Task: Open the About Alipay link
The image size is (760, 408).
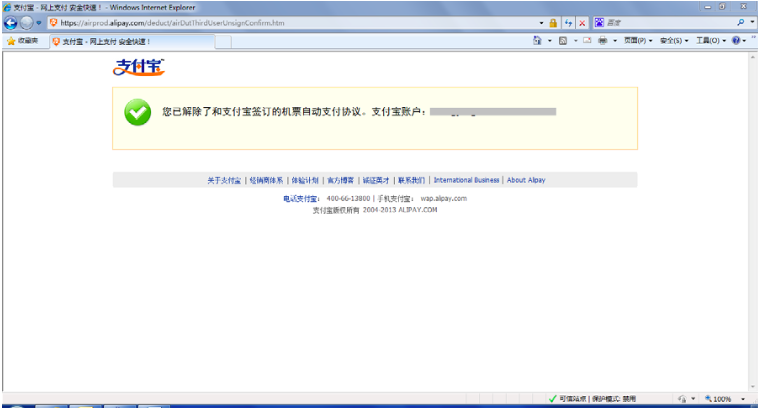Action: (526, 180)
